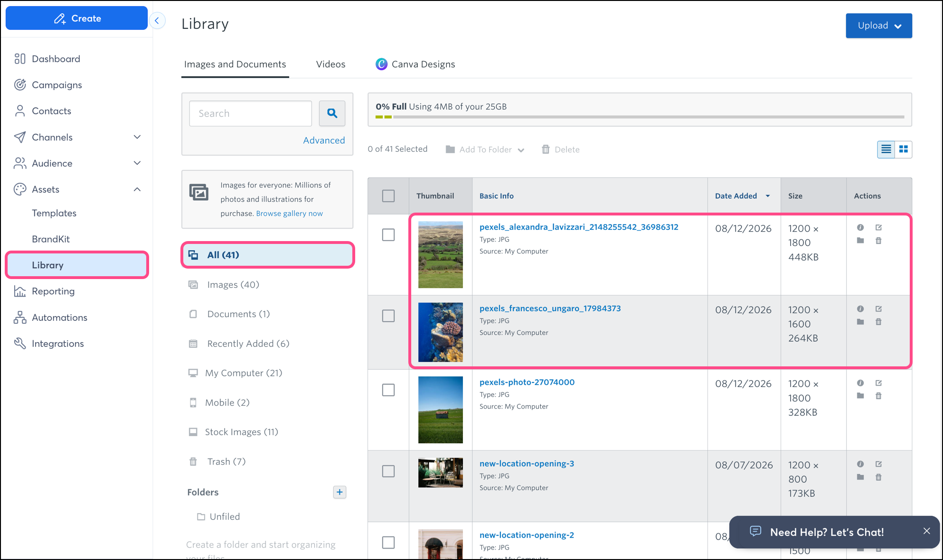Image resolution: width=943 pixels, height=560 pixels.
Task: Edit pexels-photo-27074000 via pencil icon
Action: coord(878,383)
